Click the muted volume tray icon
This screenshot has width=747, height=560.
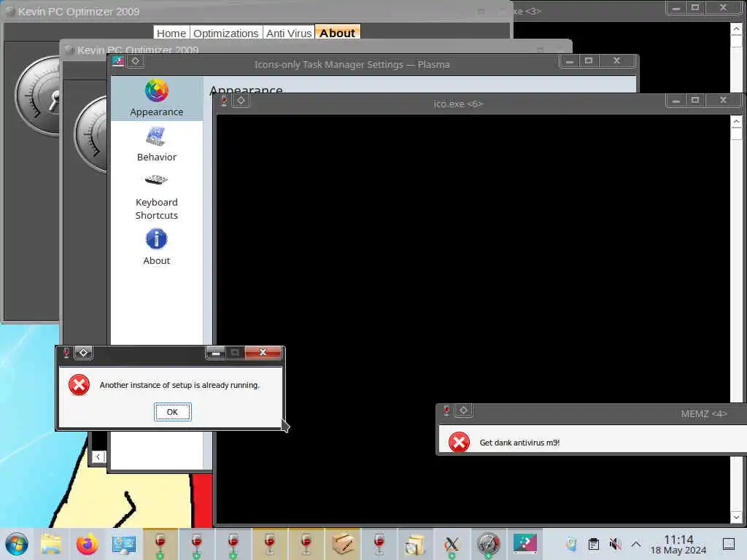[615, 544]
